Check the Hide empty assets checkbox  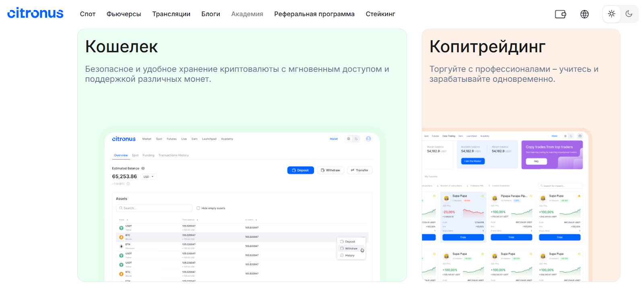tap(198, 208)
